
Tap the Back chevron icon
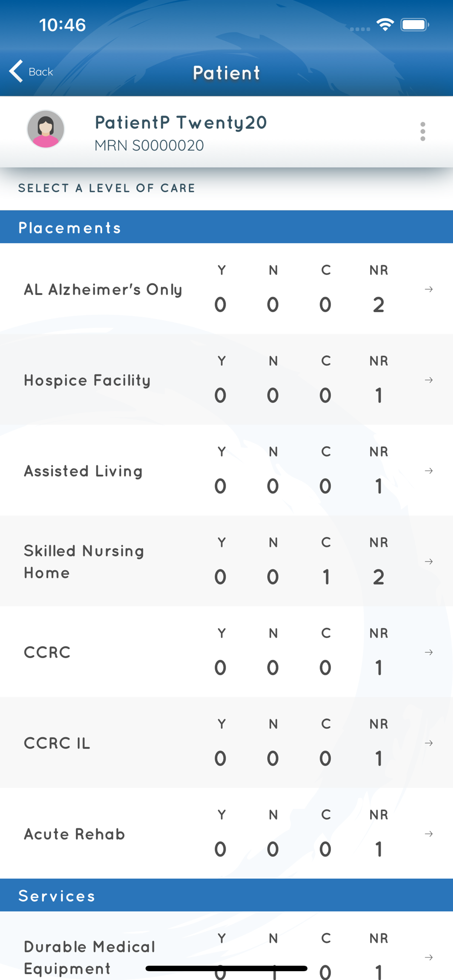[x=16, y=72]
